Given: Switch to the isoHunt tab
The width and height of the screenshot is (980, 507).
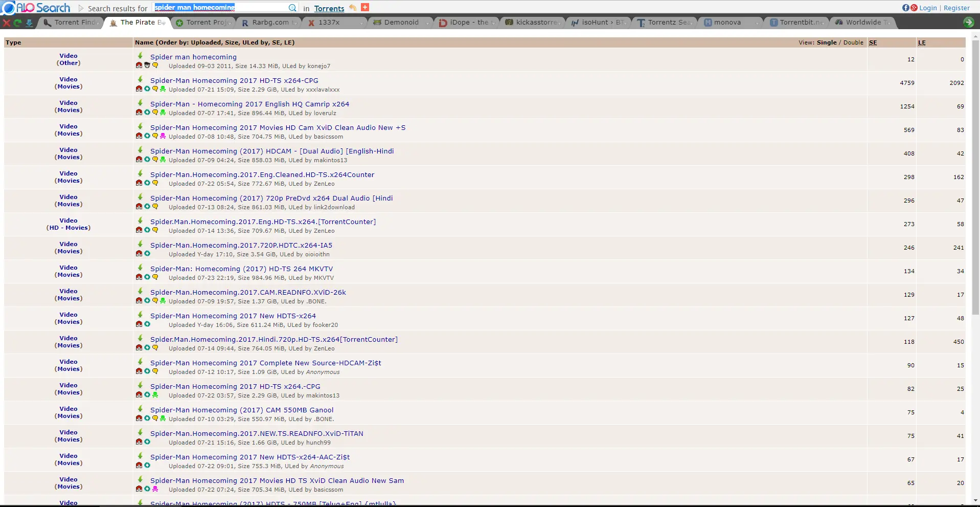Looking at the screenshot, I should pos(599,23).
